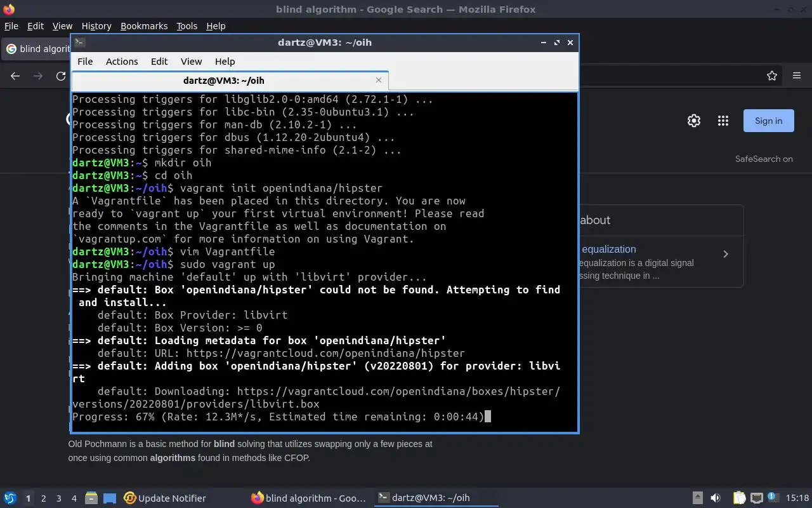Open Firefox Tools menu
The width and height of the screenshot is (812, 508).
tap(187, 26)
